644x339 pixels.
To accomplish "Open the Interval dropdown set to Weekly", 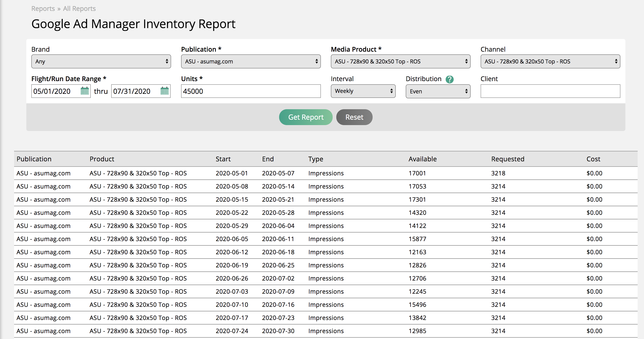I will pyautogui.click(x=363, y=91).
